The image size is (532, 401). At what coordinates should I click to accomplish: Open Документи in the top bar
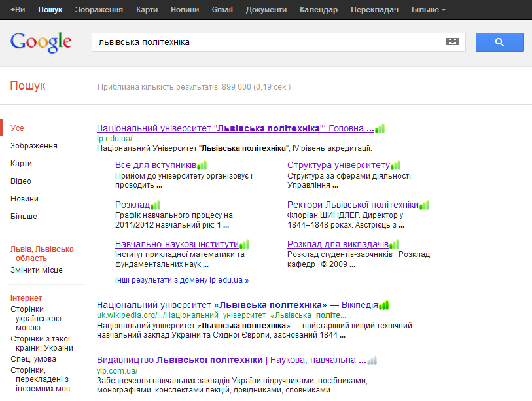tap(266, 10)
